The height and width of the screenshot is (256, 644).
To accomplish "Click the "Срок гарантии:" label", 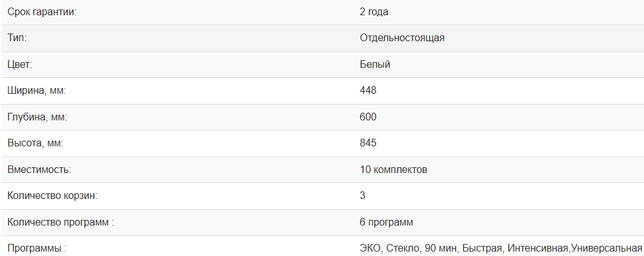I will tap(41, 11).
